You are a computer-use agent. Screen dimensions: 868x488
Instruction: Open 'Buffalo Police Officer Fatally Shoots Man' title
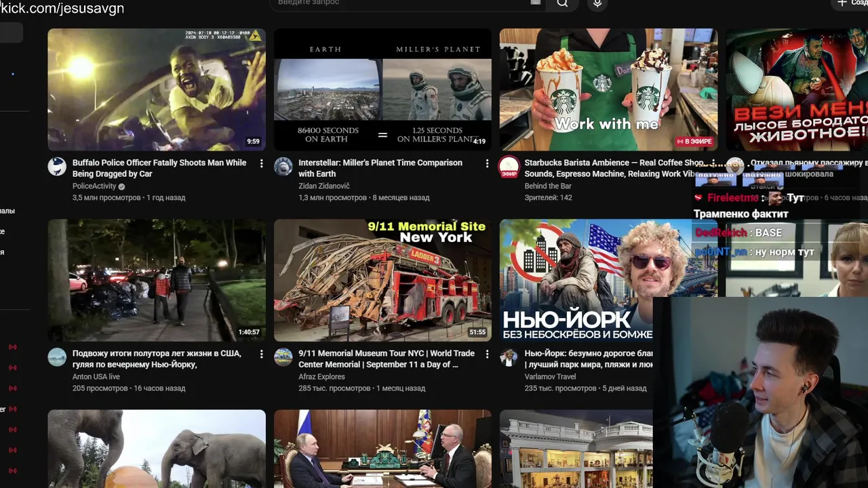coord(159,168)
